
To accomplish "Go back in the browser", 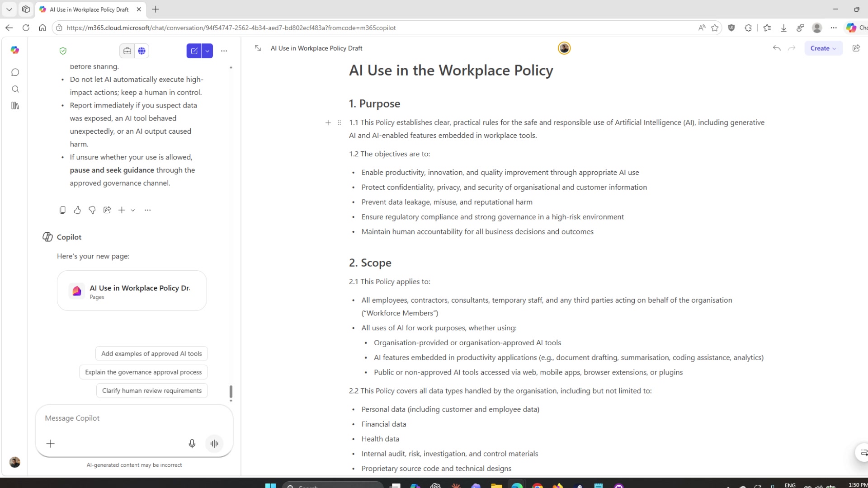I will tap(9, 28).
